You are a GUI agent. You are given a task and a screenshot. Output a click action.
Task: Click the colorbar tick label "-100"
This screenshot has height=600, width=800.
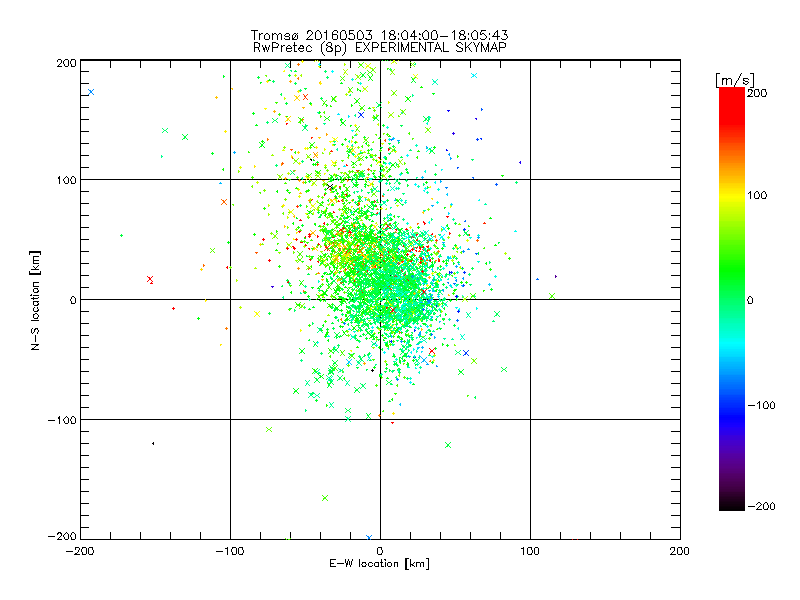pyautogui.click(x=762, y=405)
